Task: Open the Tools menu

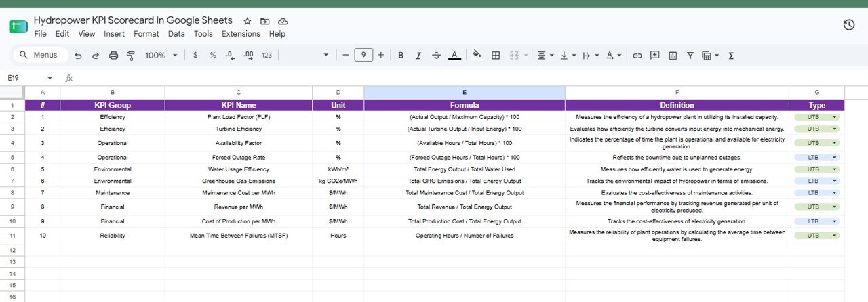Action: (203, 34)
